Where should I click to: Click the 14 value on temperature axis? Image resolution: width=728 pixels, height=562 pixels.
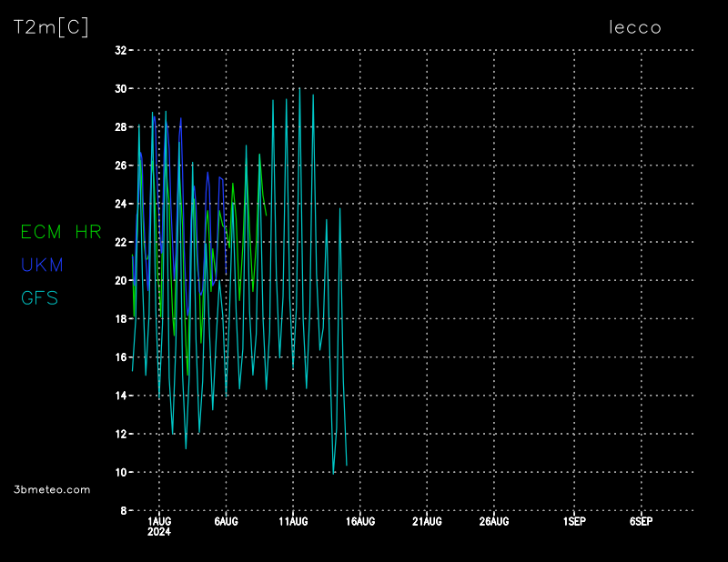(120, 396)
